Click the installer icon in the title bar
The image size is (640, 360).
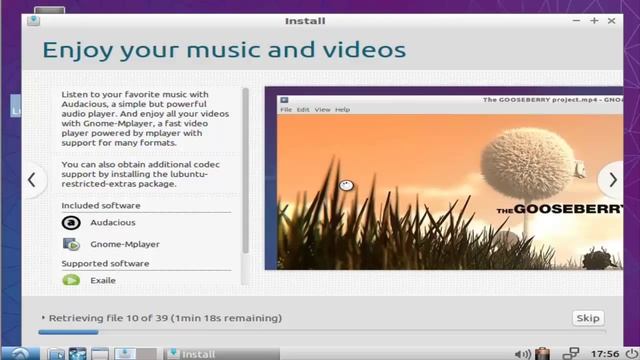pos(33,20)
